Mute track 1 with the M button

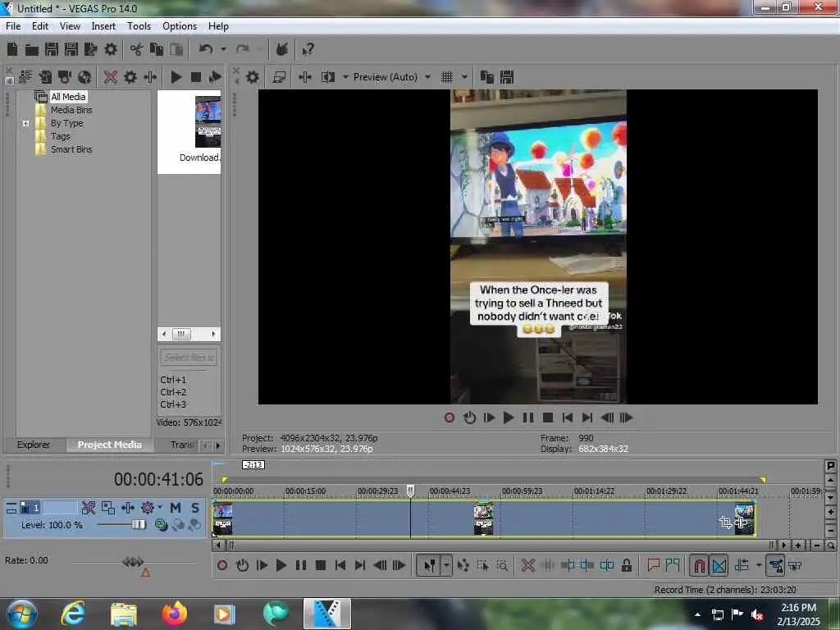(176, 507)
